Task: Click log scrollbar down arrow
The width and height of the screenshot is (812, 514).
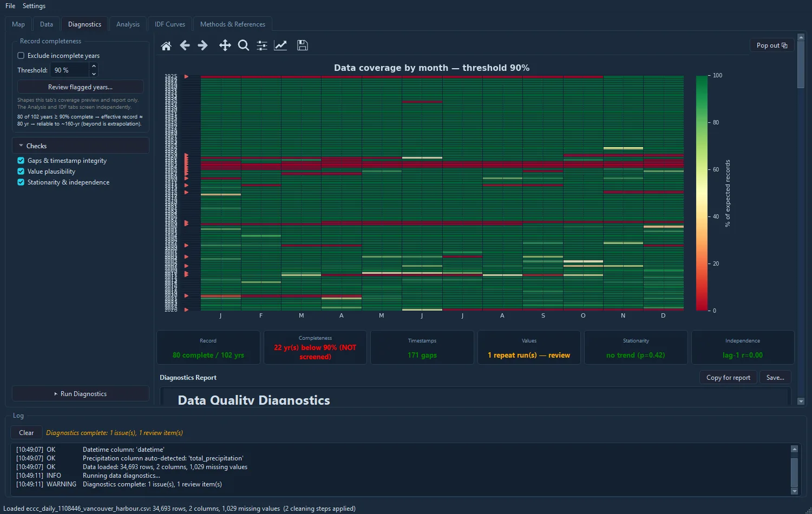Action: [794, 491]
